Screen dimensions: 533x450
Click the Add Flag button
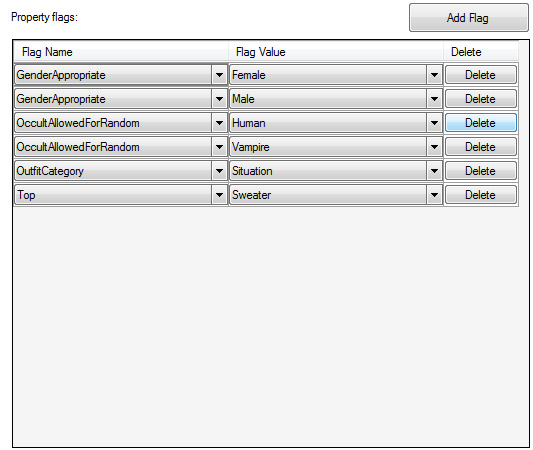pyautogui.click(x=468, y=18)
